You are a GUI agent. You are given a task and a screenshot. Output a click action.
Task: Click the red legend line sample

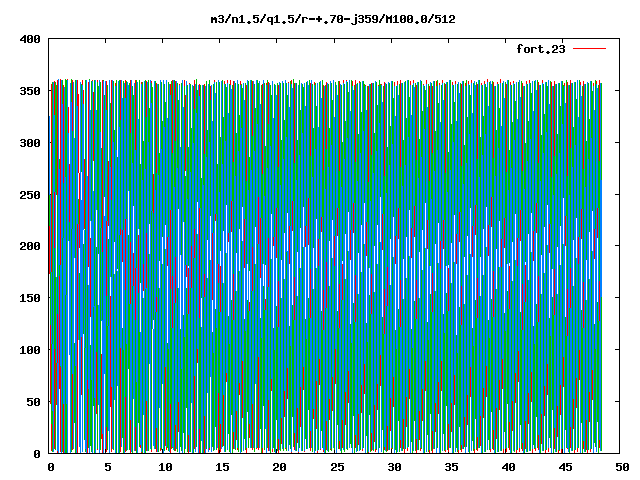[x=589, y=49]
